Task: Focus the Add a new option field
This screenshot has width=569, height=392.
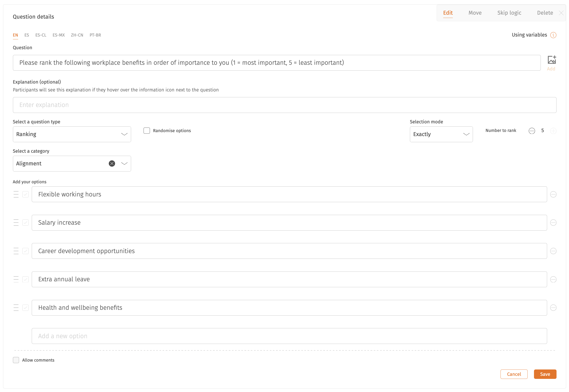Action: pyautogui.click(x=289, y=336)
